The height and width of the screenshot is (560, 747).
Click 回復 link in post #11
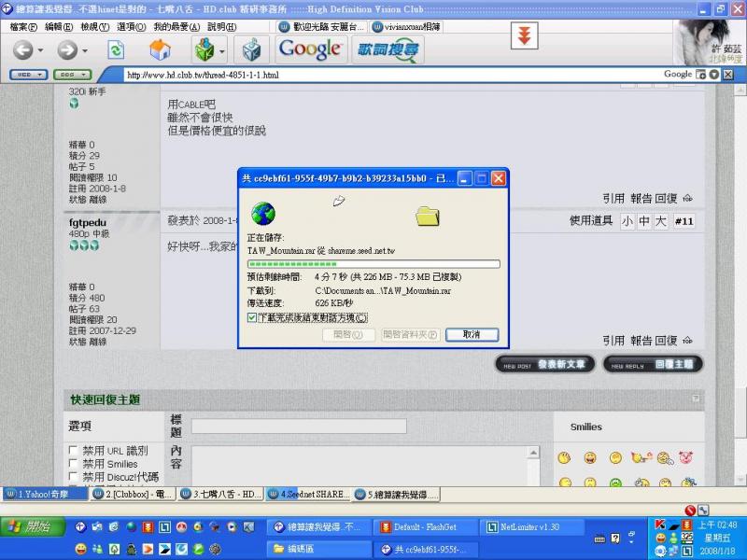[x=666, y=341]
